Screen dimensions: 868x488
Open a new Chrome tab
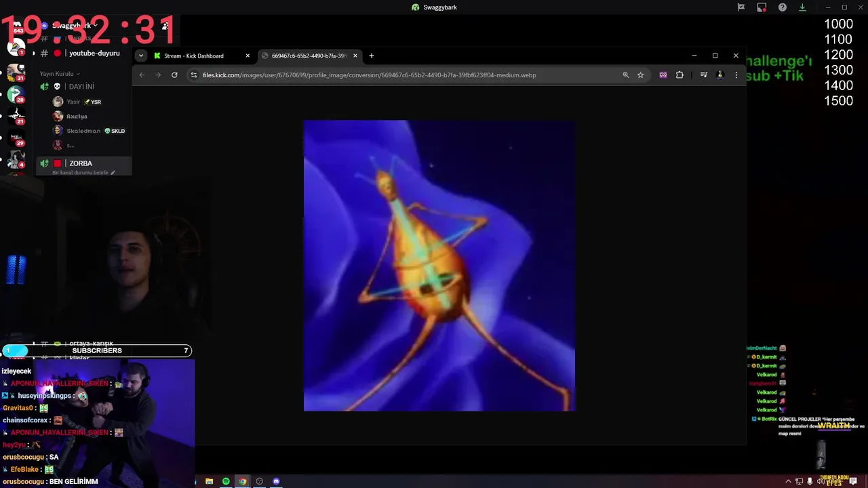371,56
